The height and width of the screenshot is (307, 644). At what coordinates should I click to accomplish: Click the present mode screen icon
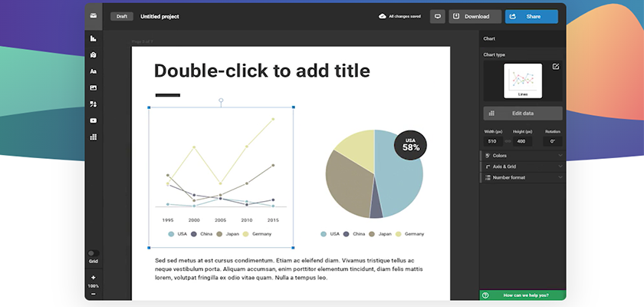click(438, 16)
